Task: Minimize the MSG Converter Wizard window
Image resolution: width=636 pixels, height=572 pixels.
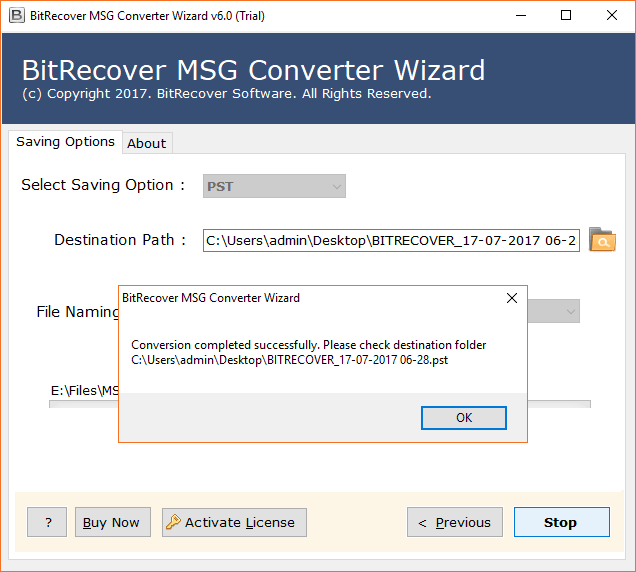Action: pyautogui.click(x=519, y=15)
